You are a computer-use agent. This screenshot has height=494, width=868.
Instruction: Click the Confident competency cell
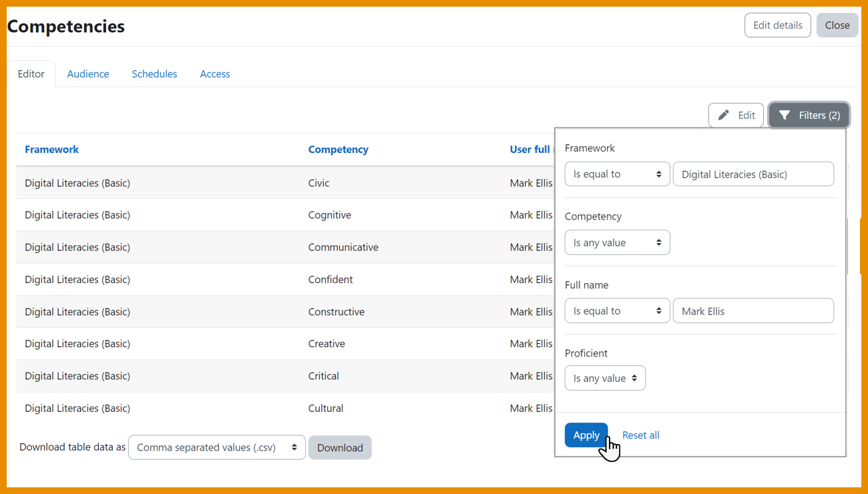tap(331, 280)
